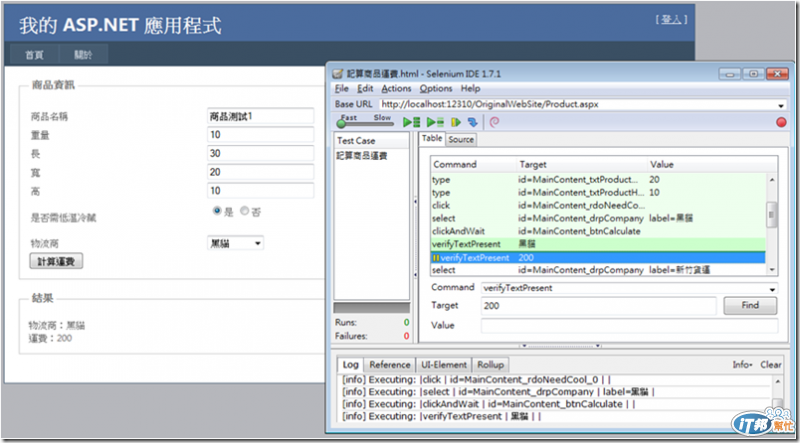Select 記算商品運費 in Test Case list

pyautogui.click(x=362, y=156)
